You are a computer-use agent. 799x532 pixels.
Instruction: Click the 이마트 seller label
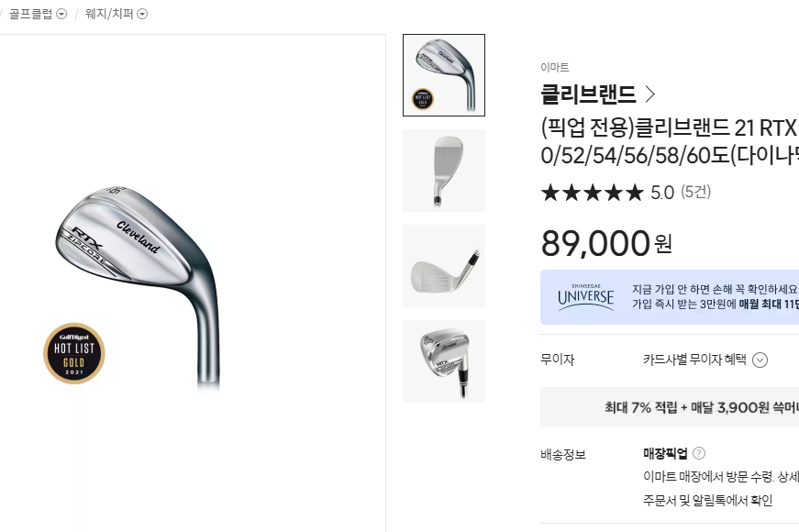pos(555,67)
